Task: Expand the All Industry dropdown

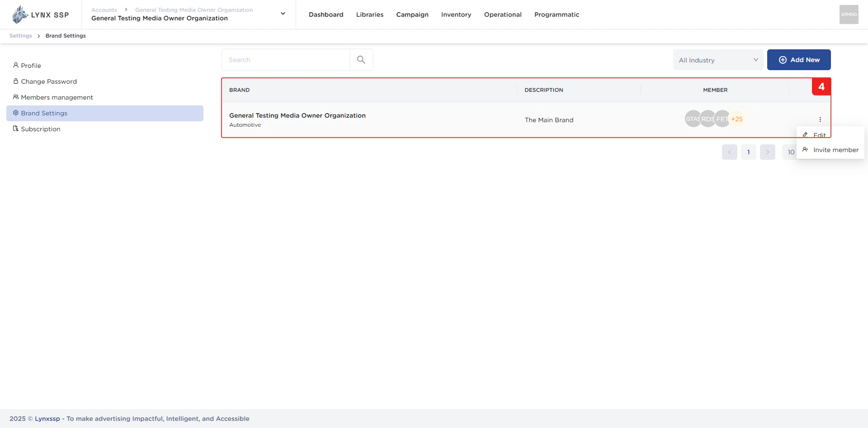Action: [x=718, y=60]
